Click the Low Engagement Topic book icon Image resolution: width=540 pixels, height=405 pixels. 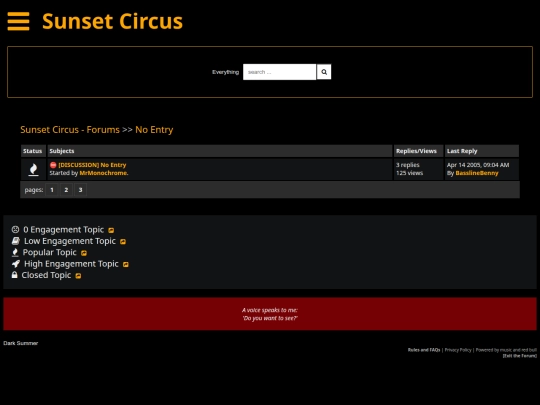(x=16, y=241)
